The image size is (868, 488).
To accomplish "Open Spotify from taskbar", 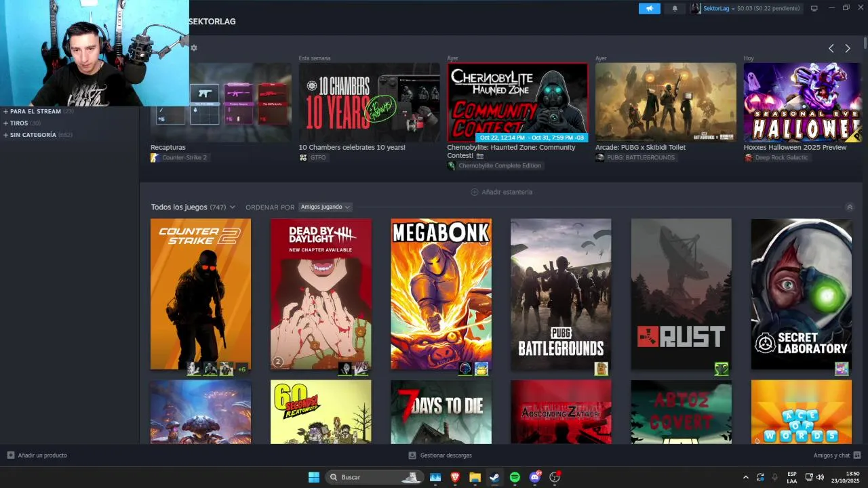I will click(515, 477).
